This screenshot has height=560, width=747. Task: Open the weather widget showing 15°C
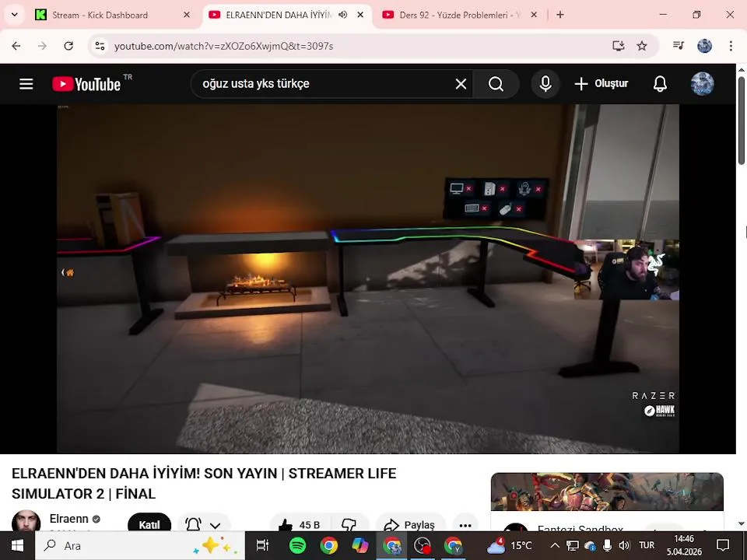pos(509,546)
